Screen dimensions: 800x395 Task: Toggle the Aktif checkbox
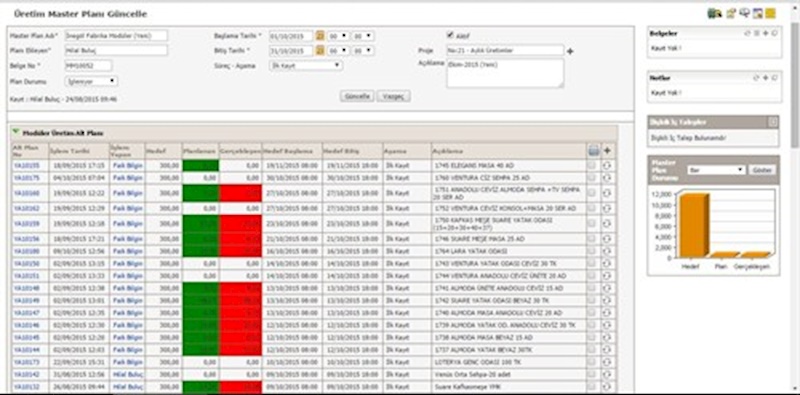coord(450,36)
